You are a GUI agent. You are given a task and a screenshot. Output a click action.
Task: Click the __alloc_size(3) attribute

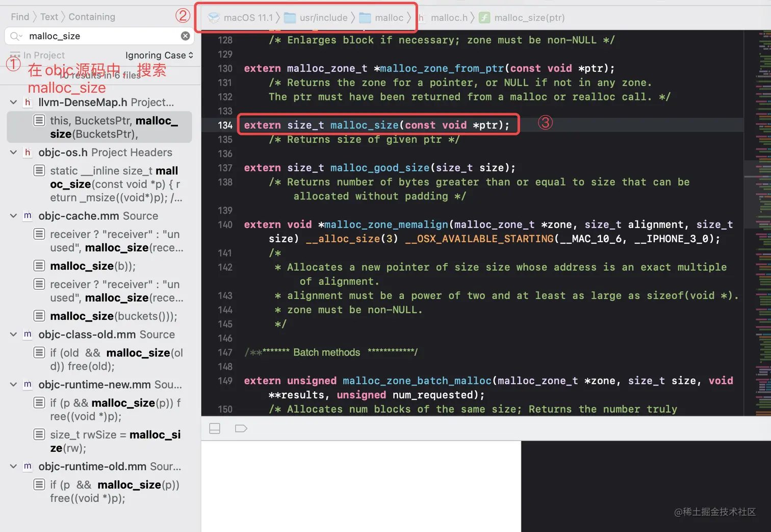[352, 239]
